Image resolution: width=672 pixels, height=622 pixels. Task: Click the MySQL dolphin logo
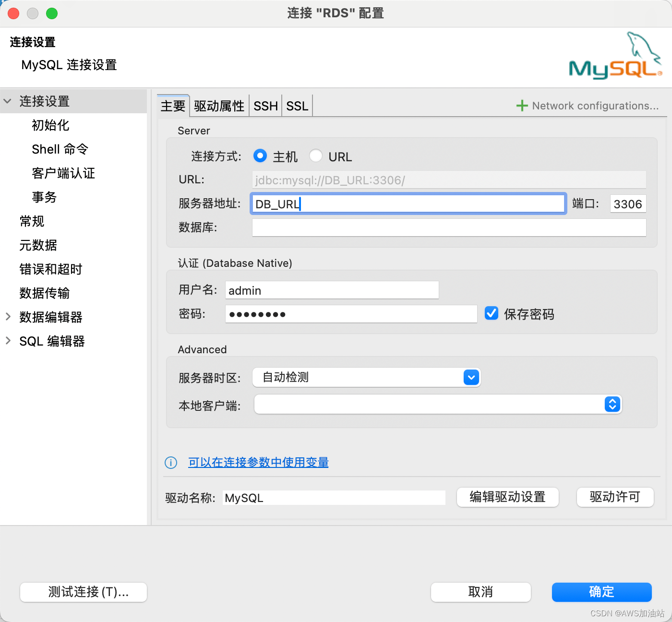[616, 56]
